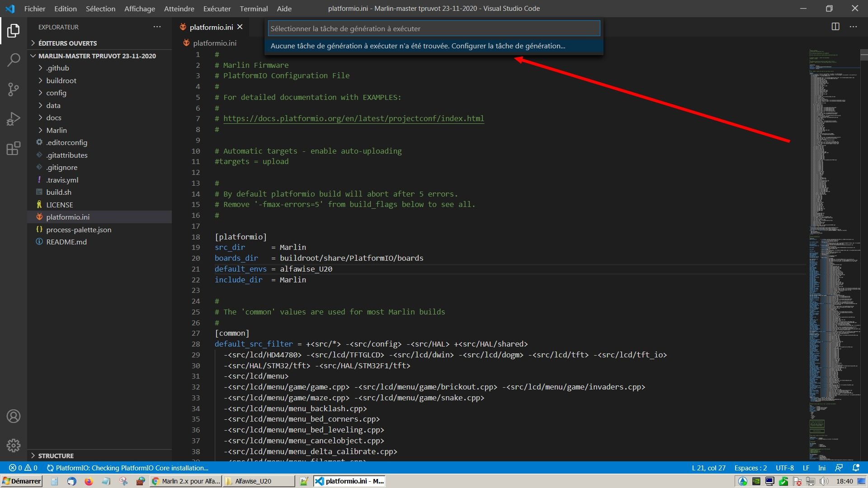This screenshot has width=868, height=488.
Task: Open the Extensions view icon
Action: click(x=14, y=148)
